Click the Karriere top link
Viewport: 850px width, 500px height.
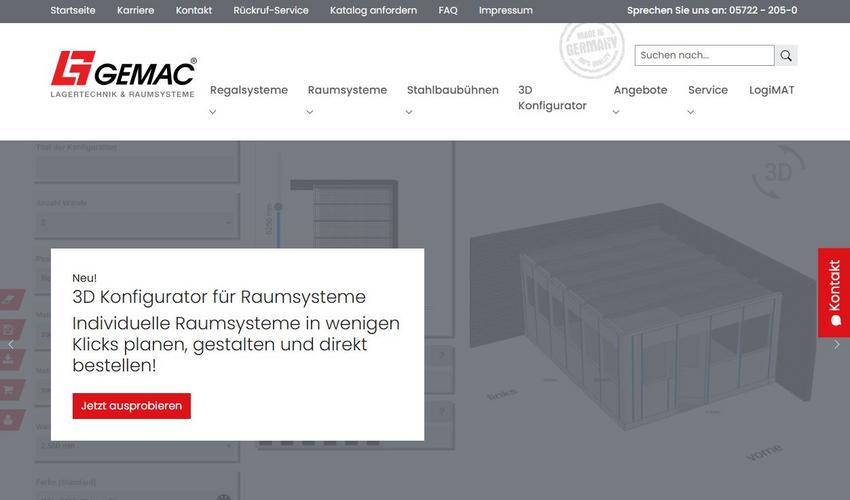click(x=136, y=10)
